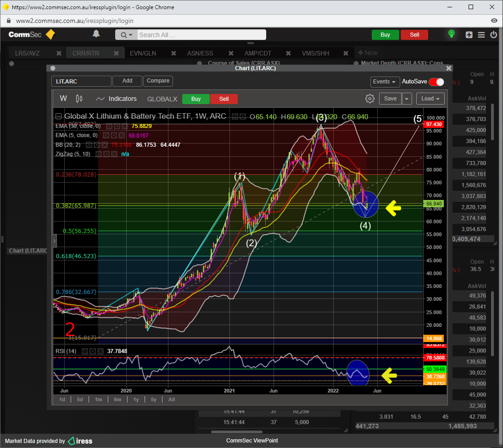Remove the EMA 30 indicator
The height and width of the screenshot is (448, 503).
[124, 126]
